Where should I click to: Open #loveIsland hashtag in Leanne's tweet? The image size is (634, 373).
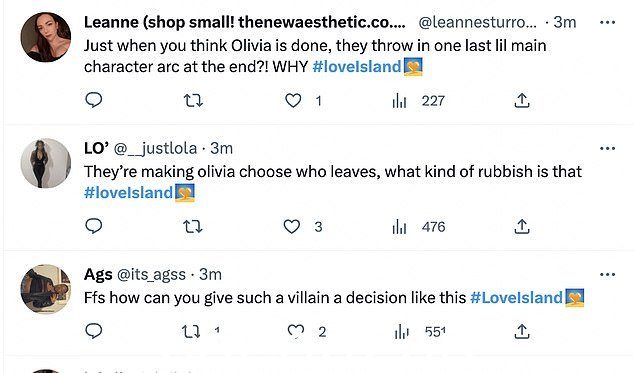pyautogui.click(x=356, y=66)
